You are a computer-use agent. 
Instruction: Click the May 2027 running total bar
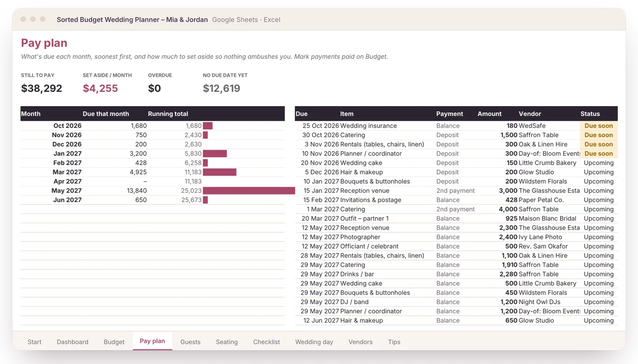pyautogui.click(x=249, y=190)
